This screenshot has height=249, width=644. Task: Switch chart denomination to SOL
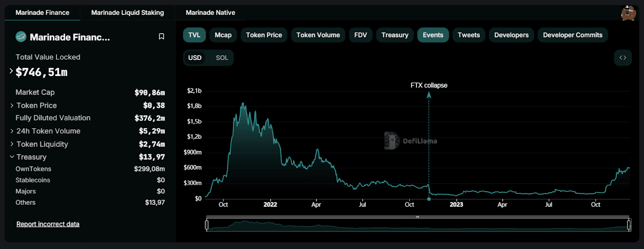(222, 58)
